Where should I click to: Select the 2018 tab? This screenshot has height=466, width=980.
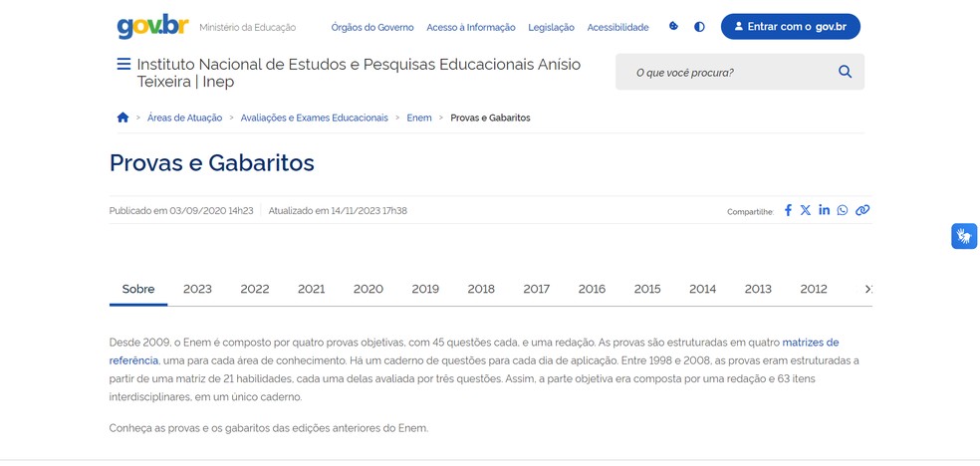pyautogui.click(x=481, y=289)
